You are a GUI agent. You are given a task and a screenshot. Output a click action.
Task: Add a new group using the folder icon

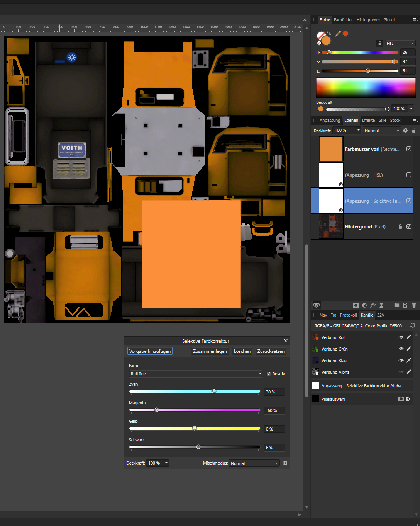[x=396, y=305]
